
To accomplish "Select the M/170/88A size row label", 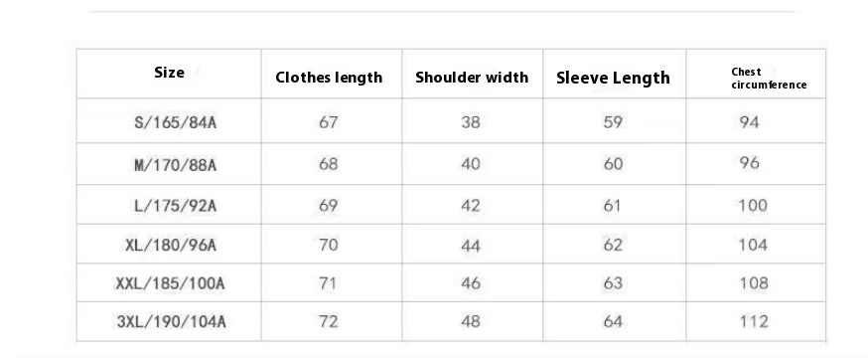I will pos(176,165).
